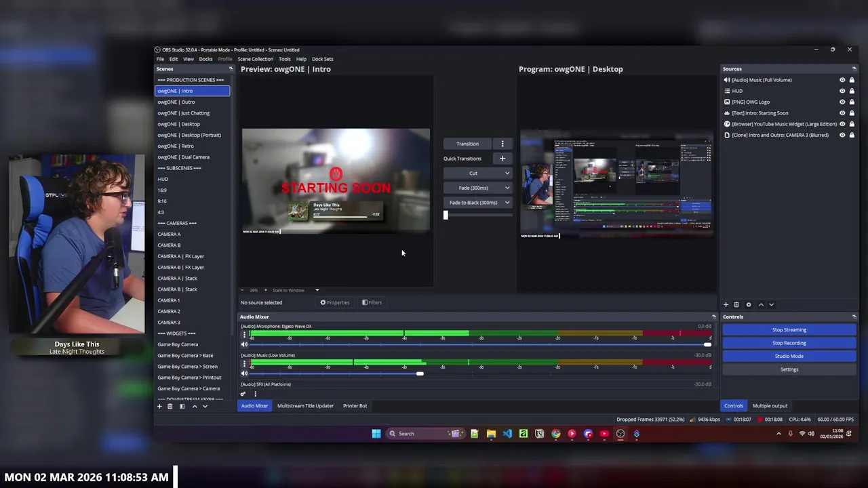Viewport: 868px width, 488px height.
Task: Hide [Clone] Intro and Outro CAMERA 3 source
Action: (842, 135)
